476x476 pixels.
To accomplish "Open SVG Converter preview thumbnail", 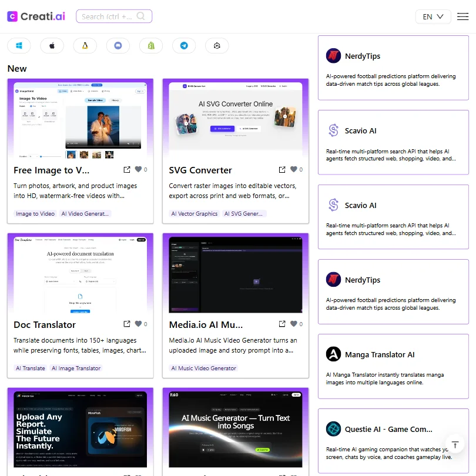I will click(236, 120).
